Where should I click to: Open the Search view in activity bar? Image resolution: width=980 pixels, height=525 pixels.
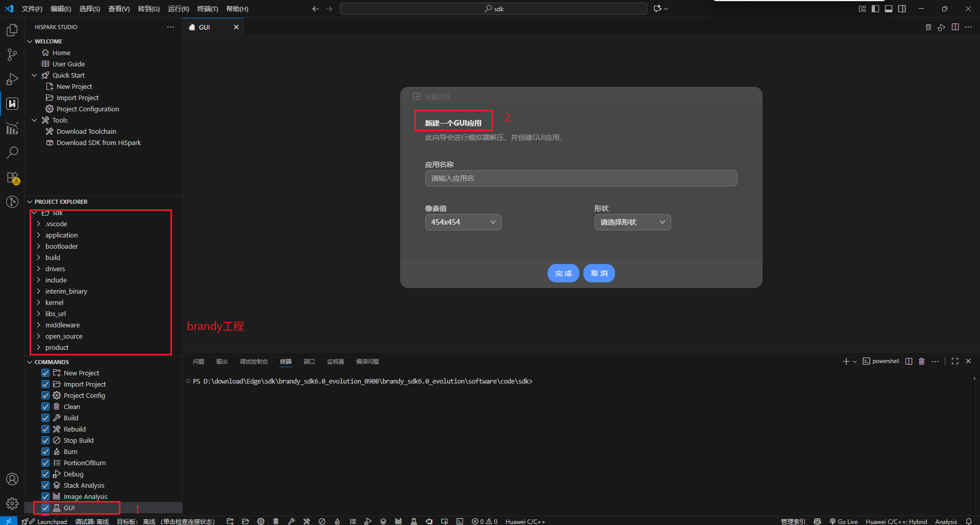(x=12, y=152)
